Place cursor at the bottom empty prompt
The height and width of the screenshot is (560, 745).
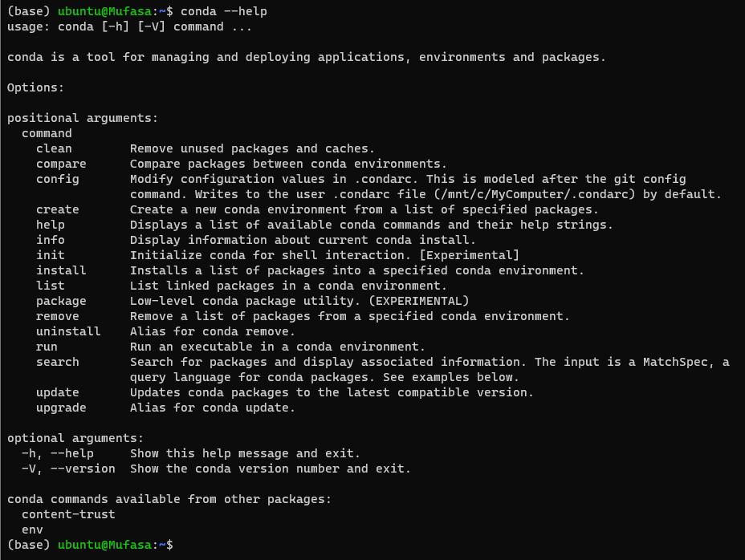click(x=181, y=545)
